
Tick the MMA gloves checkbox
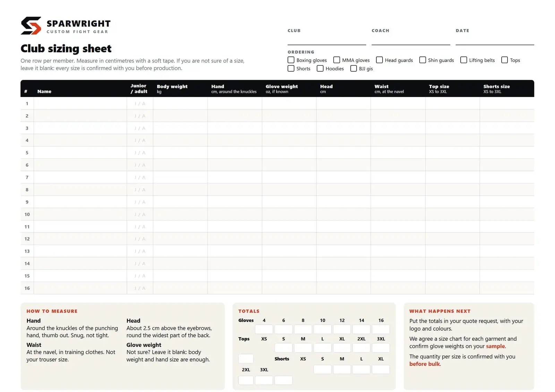(336, 60)
